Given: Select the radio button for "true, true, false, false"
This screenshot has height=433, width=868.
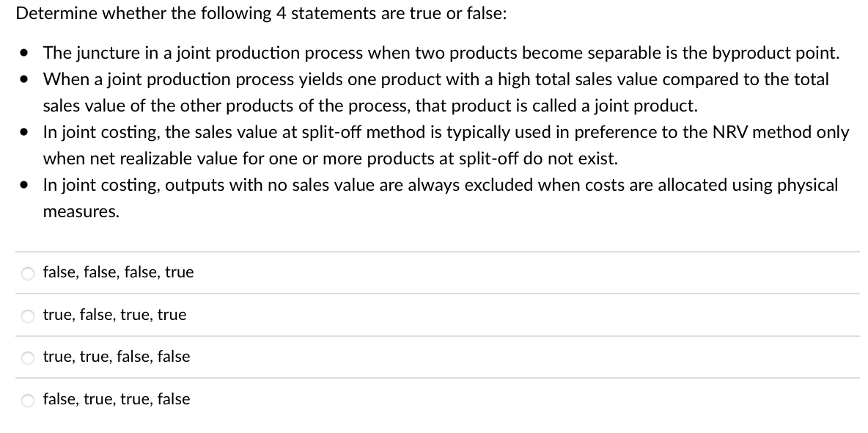Looking at the screenshot, I should tap(27, 357).
